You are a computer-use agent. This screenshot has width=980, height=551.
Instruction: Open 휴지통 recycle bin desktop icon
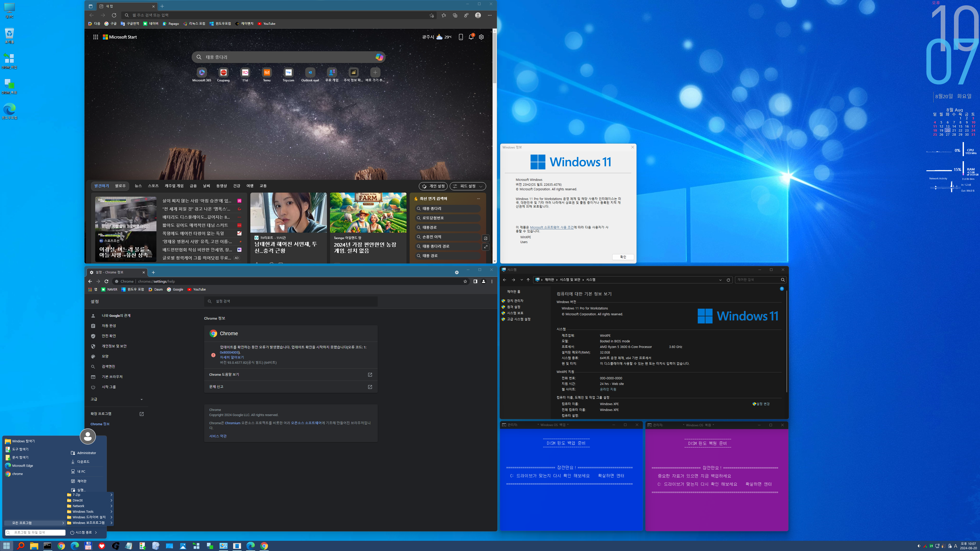pyautogui.click(x=9, y=36)
